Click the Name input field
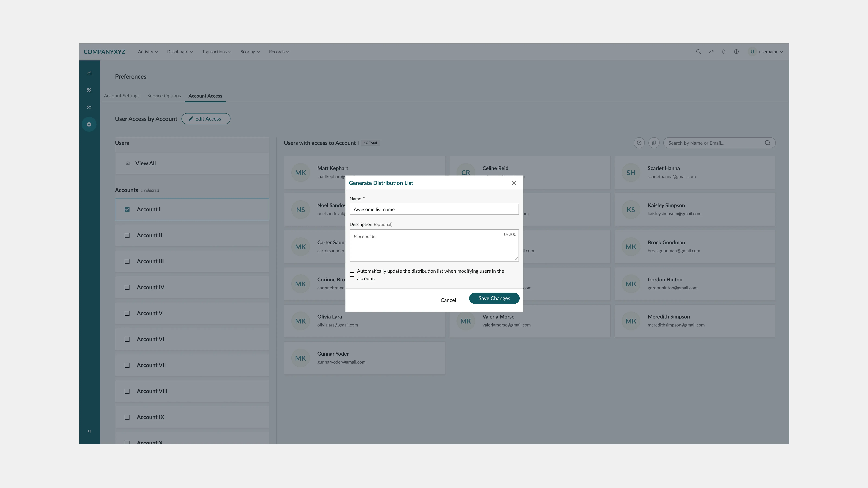 point(434,209)
